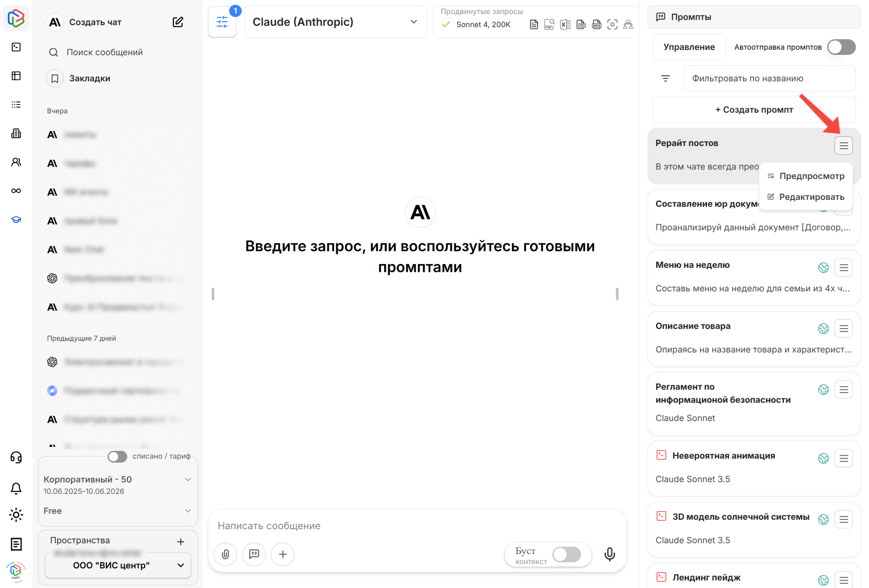Open the users icon in the sidebar
The image size is (869, 588).
(x=16, y=162)
